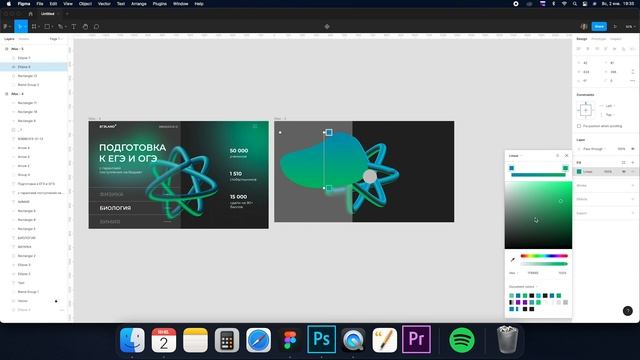Open the zoom percentage dropdown
Image resolution: width=640 pixels, height=360 pixels.
[x=630, y=27]
